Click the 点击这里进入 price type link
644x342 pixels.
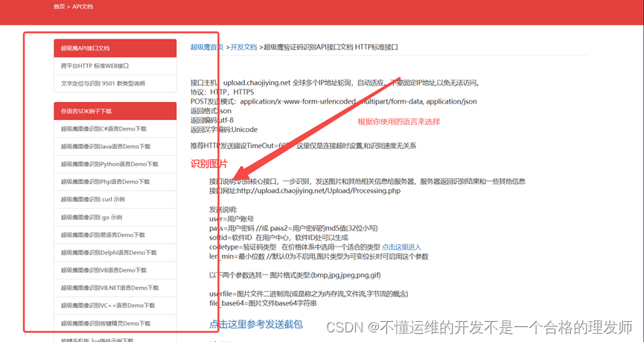point(401,247)
